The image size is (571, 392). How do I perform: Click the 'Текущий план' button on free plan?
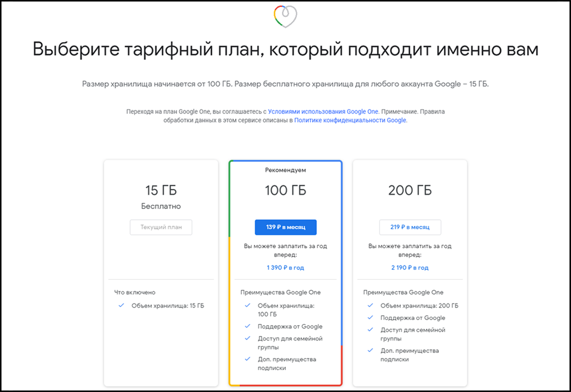point(161,227)
